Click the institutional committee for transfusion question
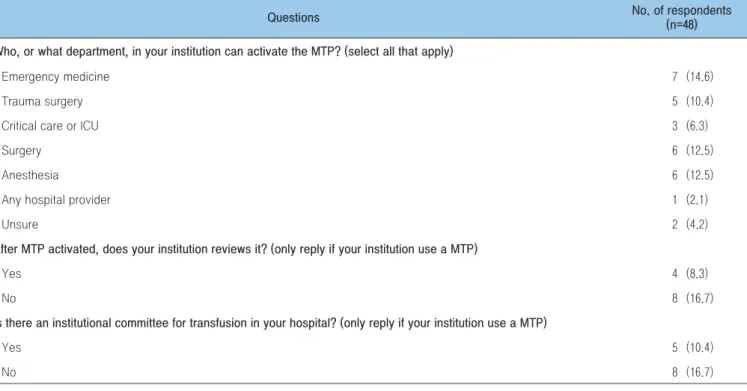 (x=273, y=323)
